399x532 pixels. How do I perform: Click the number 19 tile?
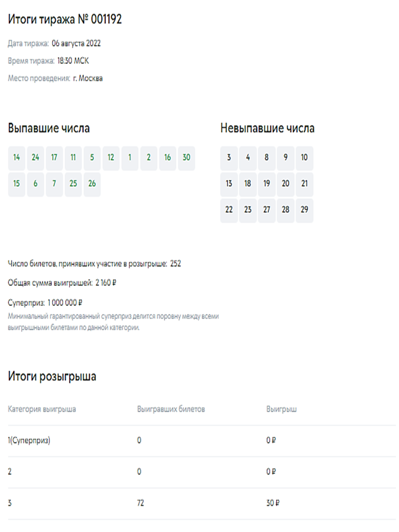(267, 184)
